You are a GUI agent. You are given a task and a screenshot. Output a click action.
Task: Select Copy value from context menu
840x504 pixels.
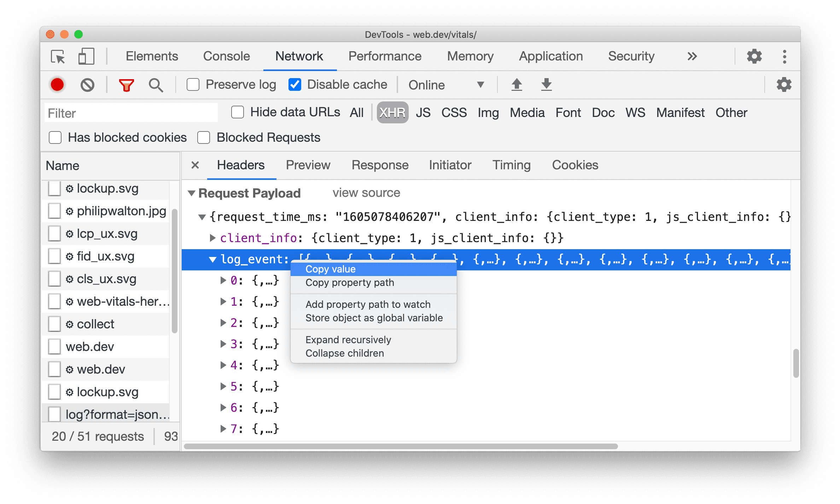[x=331, y=269]
